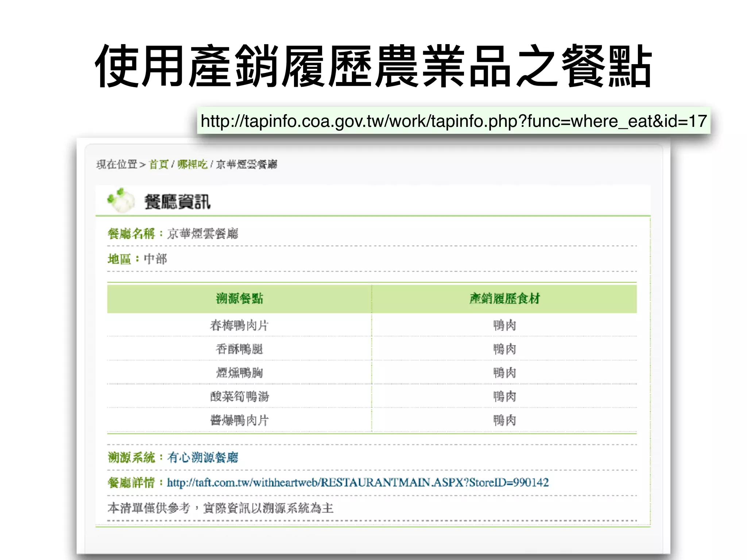Click the cauliflower icon beside 餐廳資訊
The image size is (747, 560).
click(x=121, y=200)
